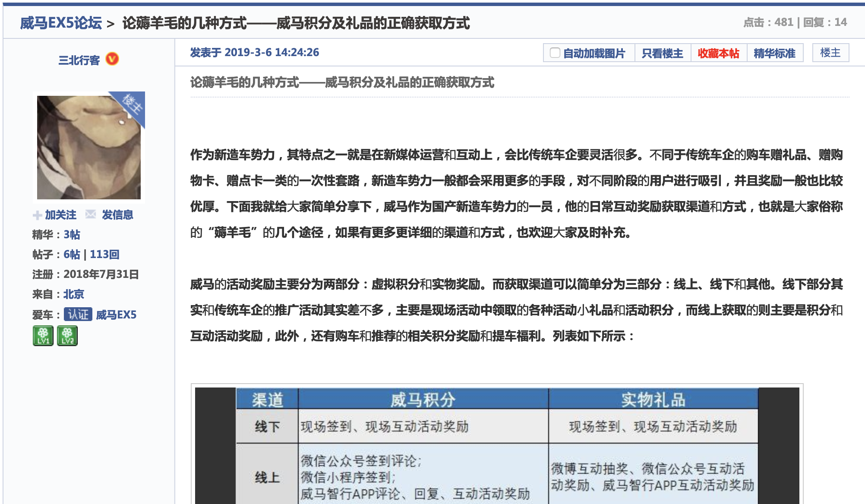
Task: Open user profile 三北行客
Action: point(79,60)
